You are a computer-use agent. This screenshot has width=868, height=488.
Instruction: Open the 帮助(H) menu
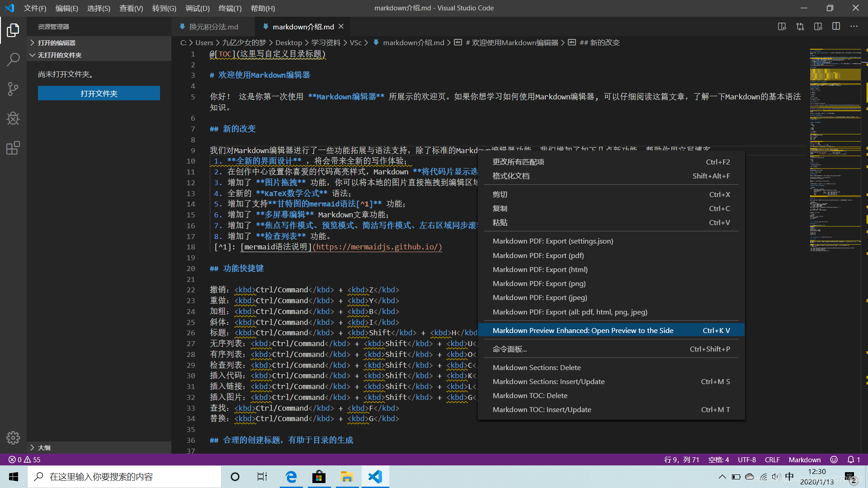tap(263, 8)
